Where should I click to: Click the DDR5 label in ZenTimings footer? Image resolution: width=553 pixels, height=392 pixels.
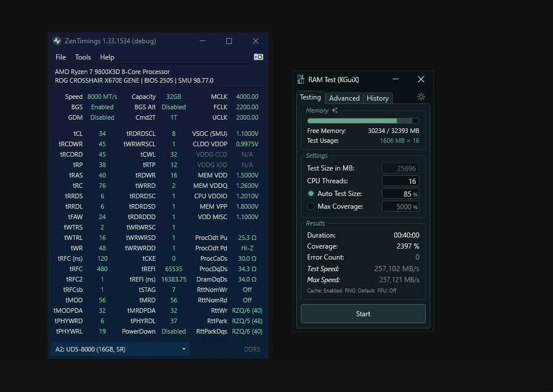coord(252,349)
